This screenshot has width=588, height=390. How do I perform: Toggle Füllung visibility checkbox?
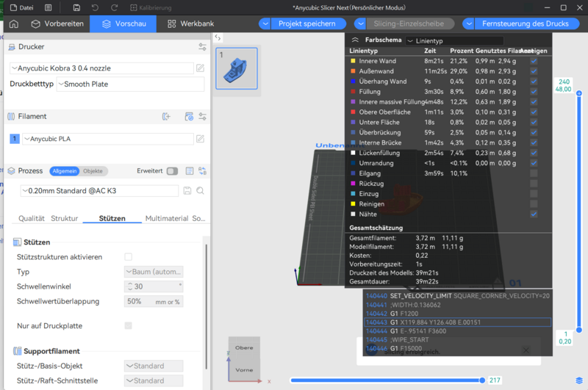(x=534, y=92)
